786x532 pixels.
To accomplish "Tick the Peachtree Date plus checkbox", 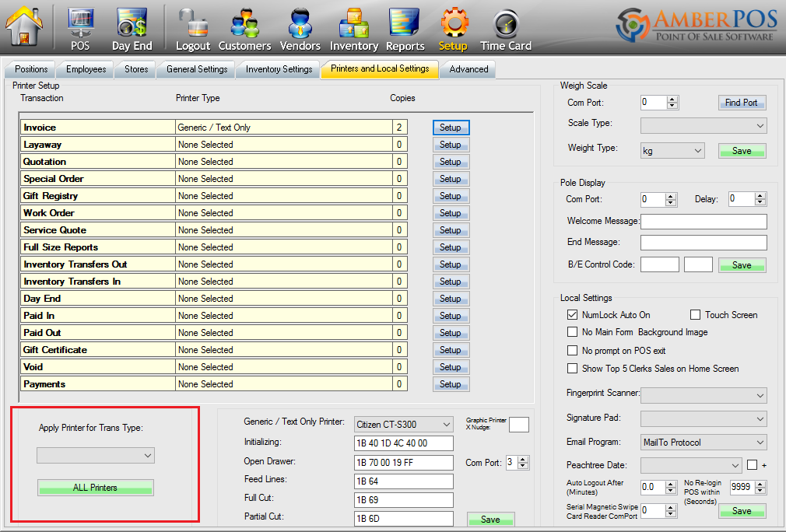I will pyautogui.click(x=752, y=465).
